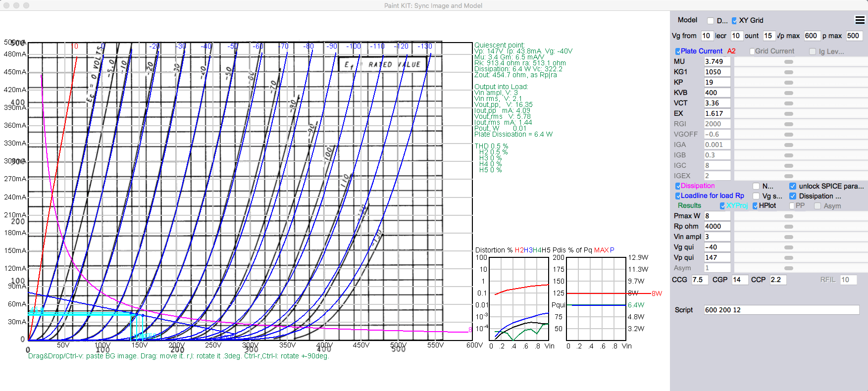Click the Vg qui field showing -40
Viewport: 868px width, 391px height.
tap(717, 247)
